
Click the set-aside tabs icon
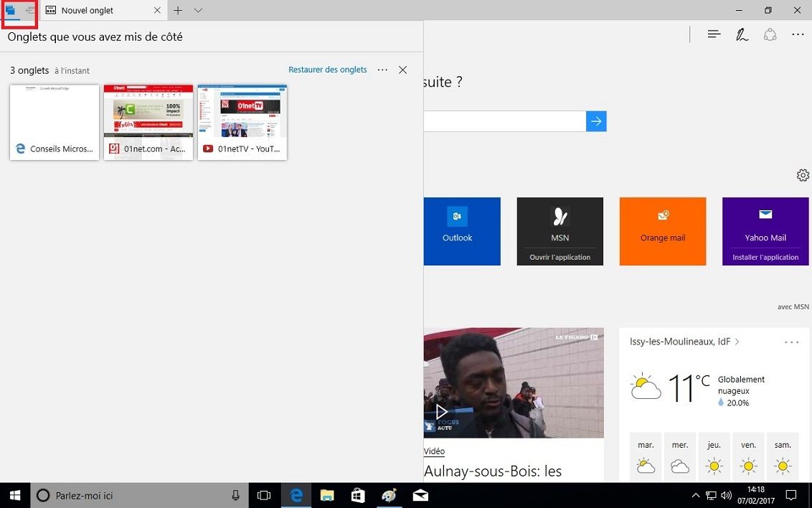pos(10,11)
